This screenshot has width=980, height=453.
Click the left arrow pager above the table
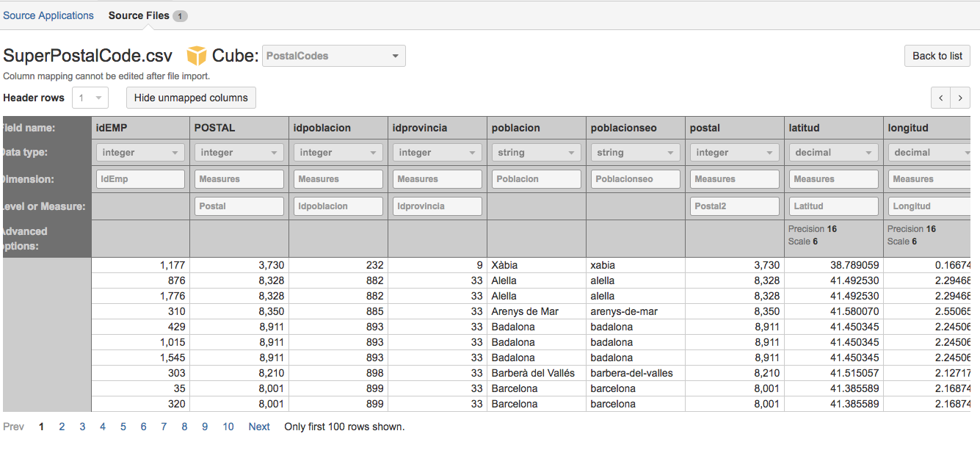(940, 97)
